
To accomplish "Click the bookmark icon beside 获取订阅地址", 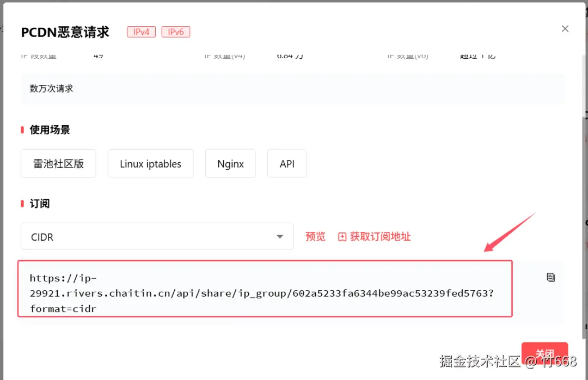I will point(342,237).
